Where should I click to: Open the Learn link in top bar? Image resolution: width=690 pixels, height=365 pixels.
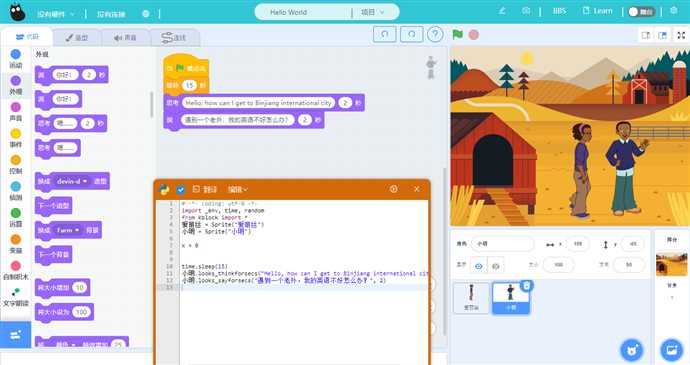point(597,11)
